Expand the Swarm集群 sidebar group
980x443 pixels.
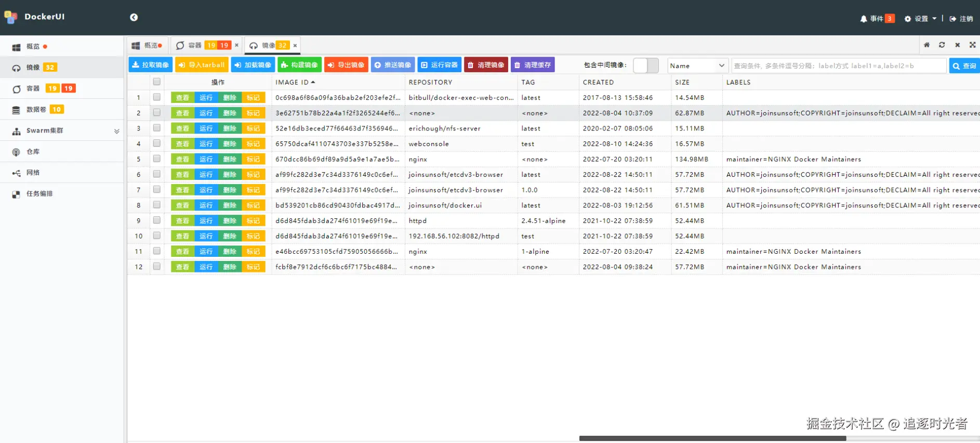pyautogui.click(x=62, y=131)
